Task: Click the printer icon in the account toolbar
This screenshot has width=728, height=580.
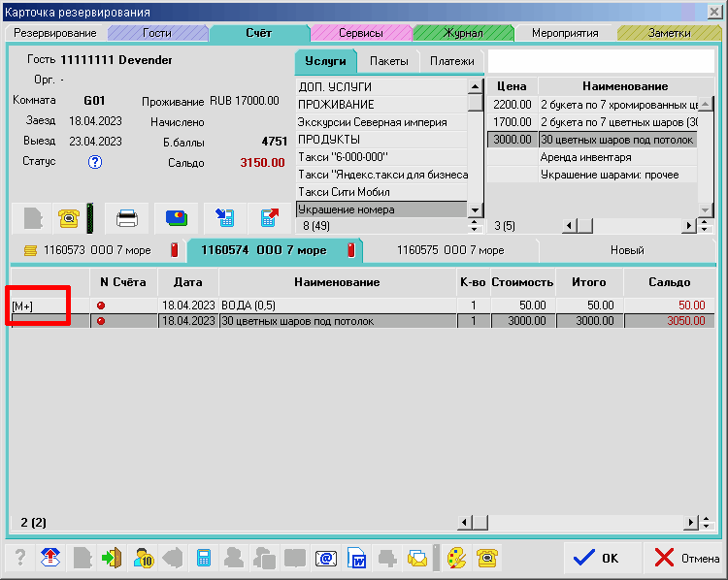Action: pos(126,217)
